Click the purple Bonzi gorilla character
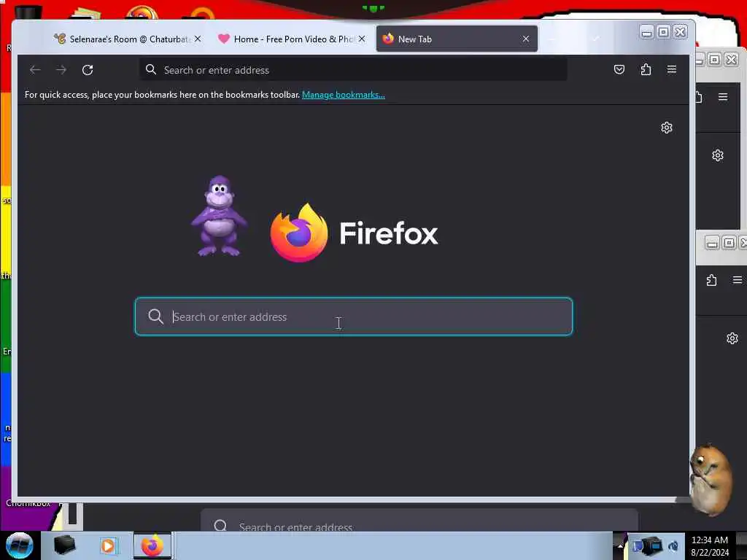 pos(219,216)
